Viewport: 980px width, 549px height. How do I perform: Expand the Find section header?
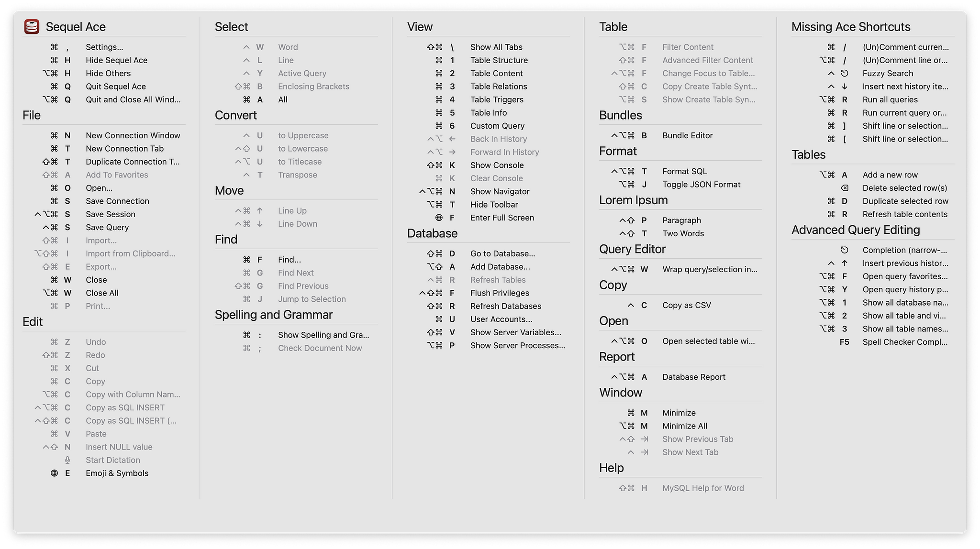[226, 239]
